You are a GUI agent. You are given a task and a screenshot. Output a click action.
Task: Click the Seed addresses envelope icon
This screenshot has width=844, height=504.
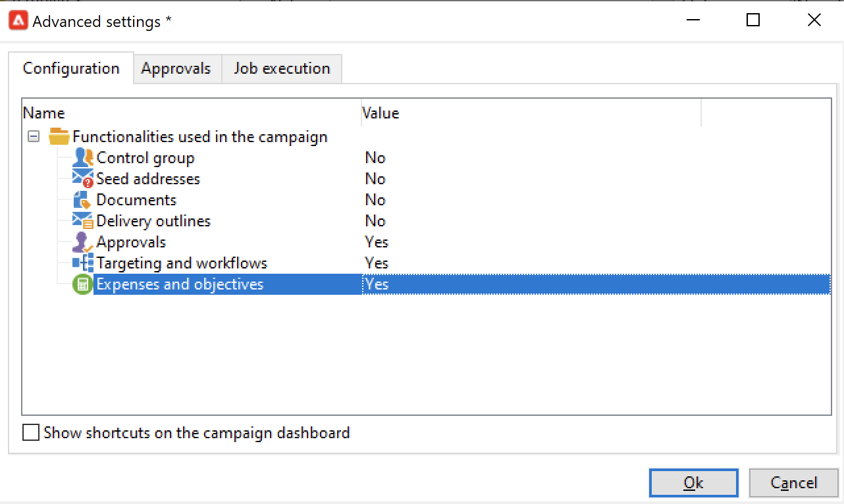(83, 179)
